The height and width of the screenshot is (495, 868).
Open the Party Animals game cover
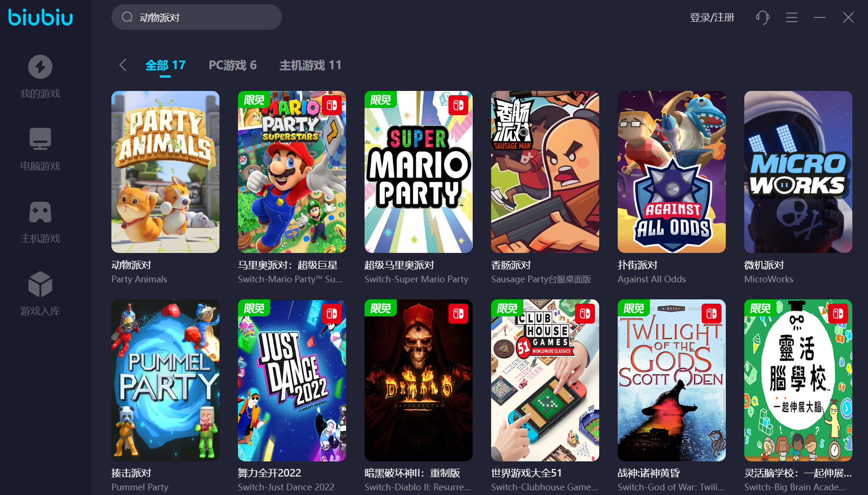click(x=165, y=172)
